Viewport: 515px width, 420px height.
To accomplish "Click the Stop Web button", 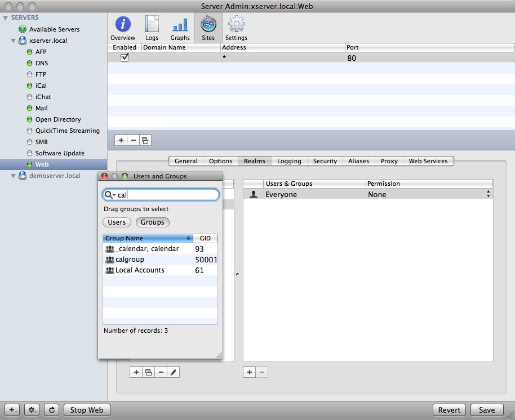I will (87, 410).
